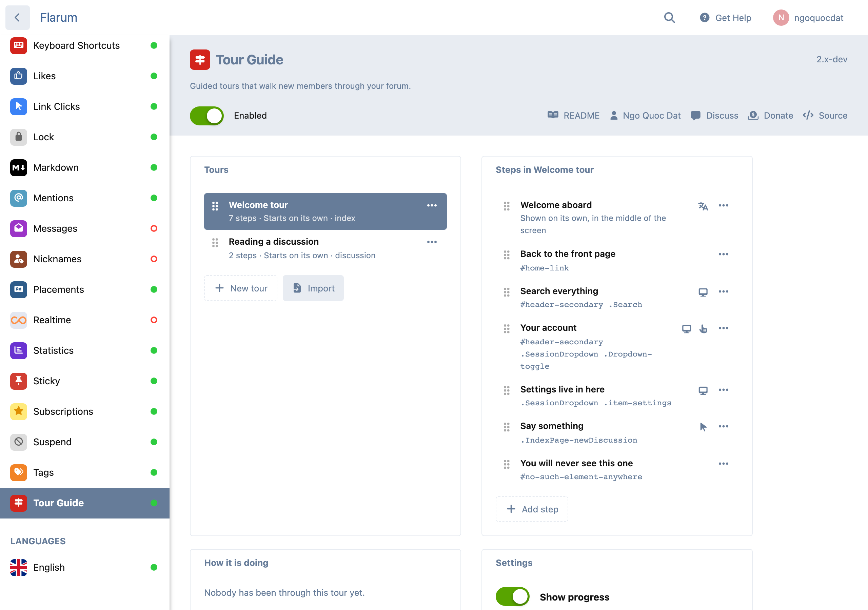The height and width of the screenshot is (610, 868).
Task: Click the Nicknames extension icon
Action: pos(19,259)
